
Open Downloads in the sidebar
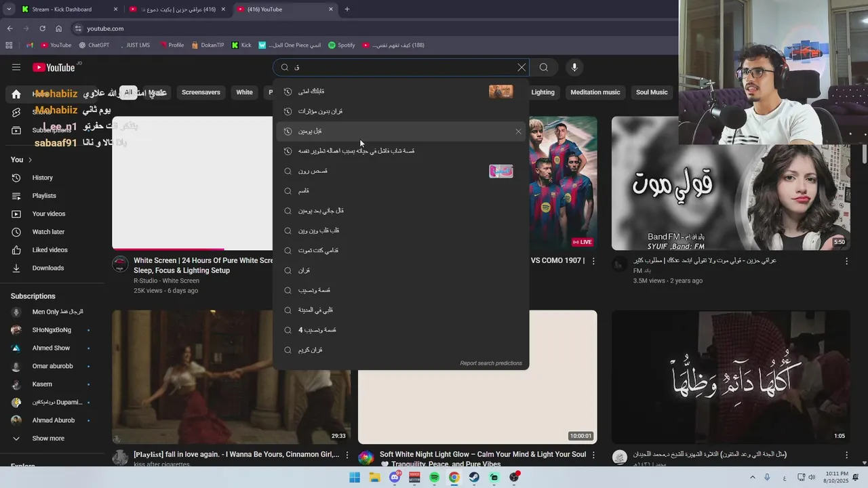[47, 268]
